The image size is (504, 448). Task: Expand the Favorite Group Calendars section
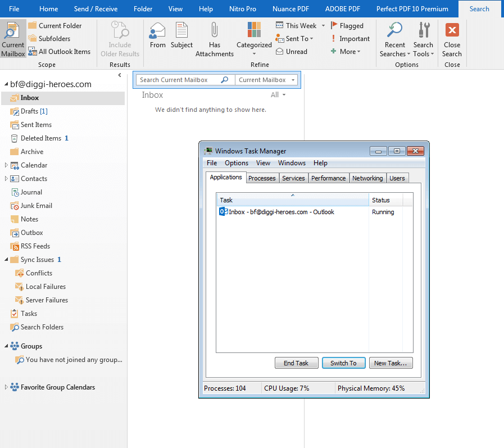[x=4, y=387]
